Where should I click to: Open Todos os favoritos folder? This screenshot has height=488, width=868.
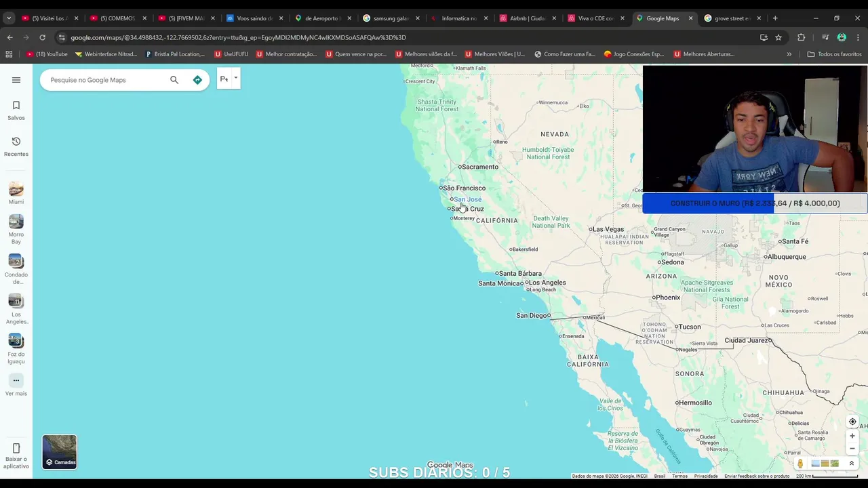(834, 54)
